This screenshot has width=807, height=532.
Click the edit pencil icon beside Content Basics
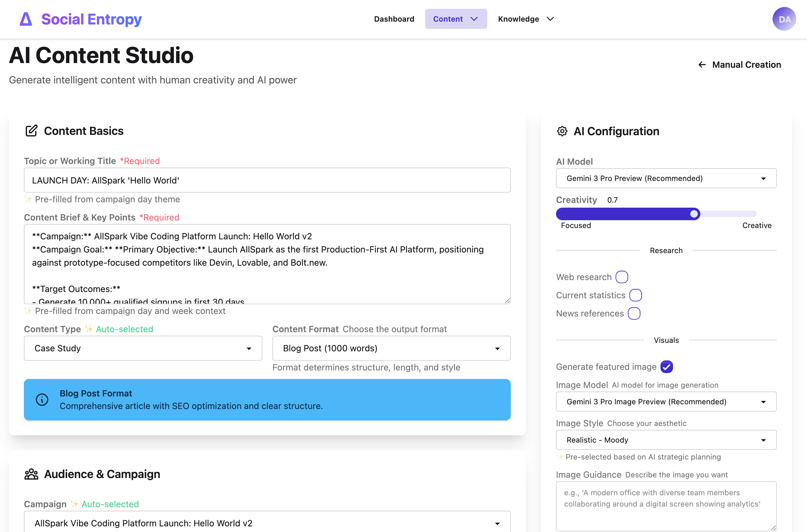(32, 131)
